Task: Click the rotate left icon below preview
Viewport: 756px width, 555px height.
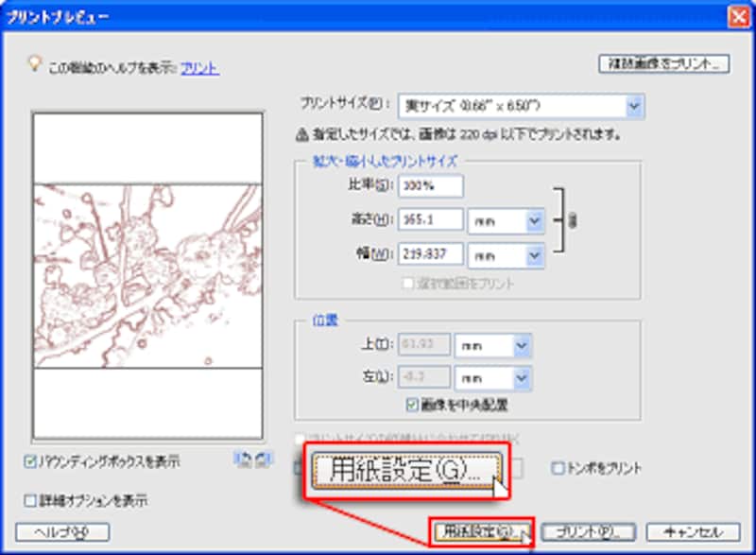Action: [243, 460]
